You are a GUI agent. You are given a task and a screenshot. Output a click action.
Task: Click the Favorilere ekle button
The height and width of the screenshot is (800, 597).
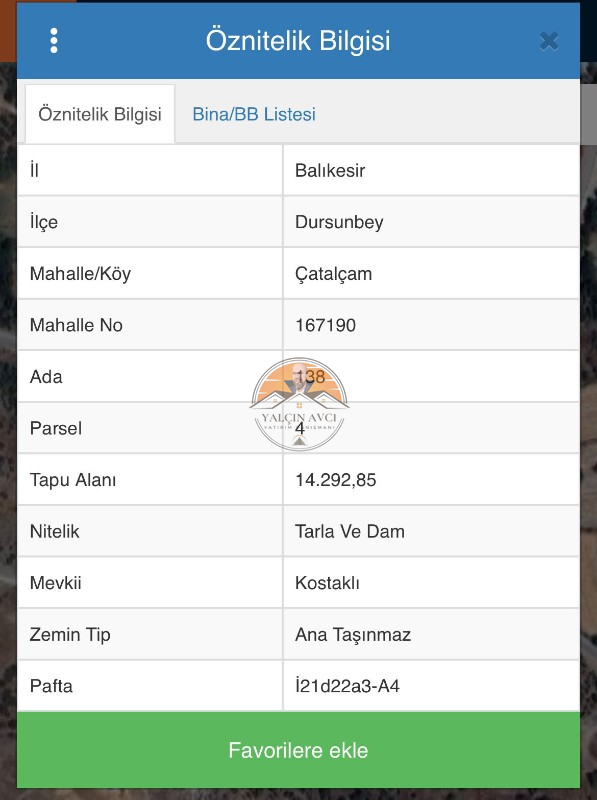(x=298, y=750)
